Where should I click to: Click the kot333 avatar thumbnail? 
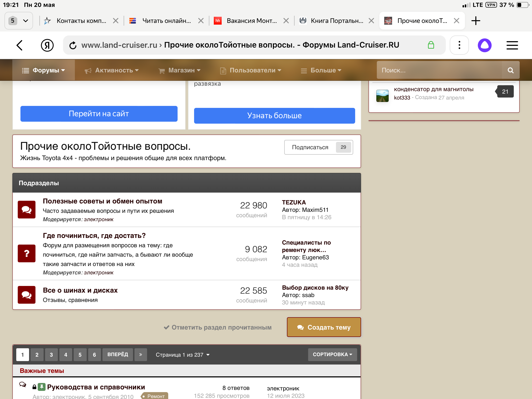click(x=382, y=96)
